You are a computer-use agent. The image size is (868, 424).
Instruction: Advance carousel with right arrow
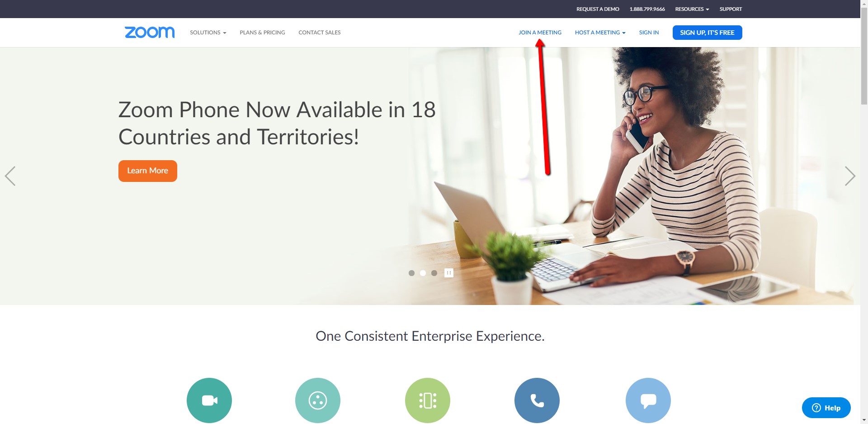850,176
